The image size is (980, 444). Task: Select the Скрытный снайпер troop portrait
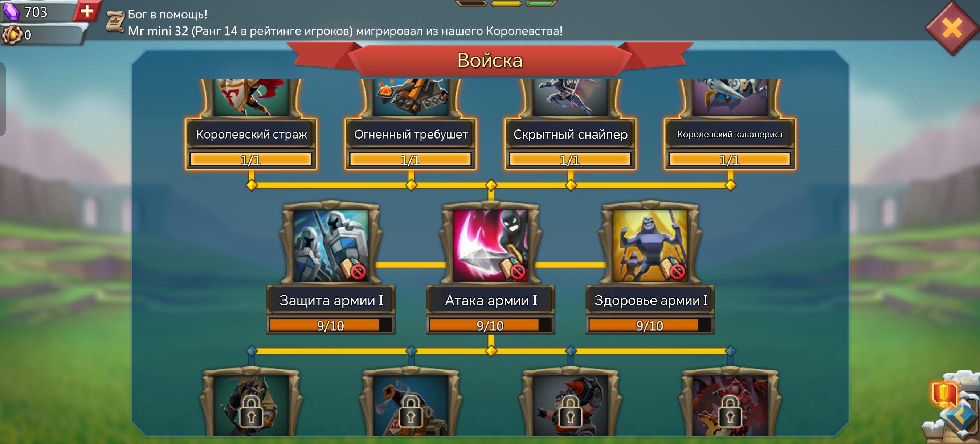point(570,97)
